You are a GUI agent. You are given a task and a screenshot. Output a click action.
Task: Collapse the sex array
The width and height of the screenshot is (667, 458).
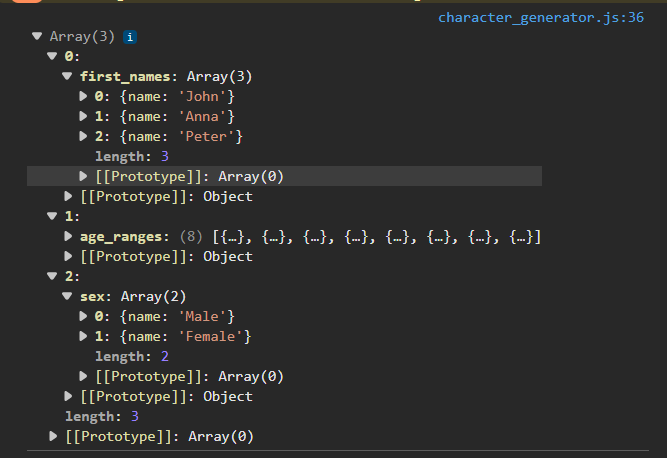point(69,296)
